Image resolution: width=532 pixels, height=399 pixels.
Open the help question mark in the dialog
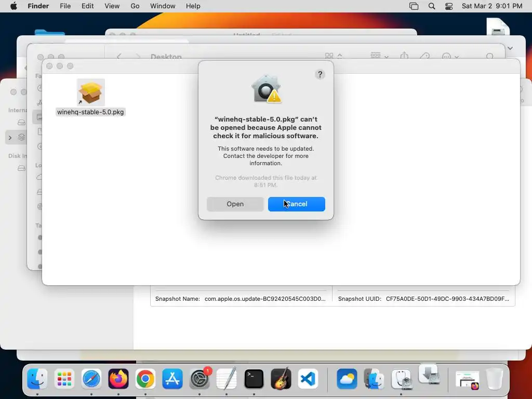tap(320, 74)
